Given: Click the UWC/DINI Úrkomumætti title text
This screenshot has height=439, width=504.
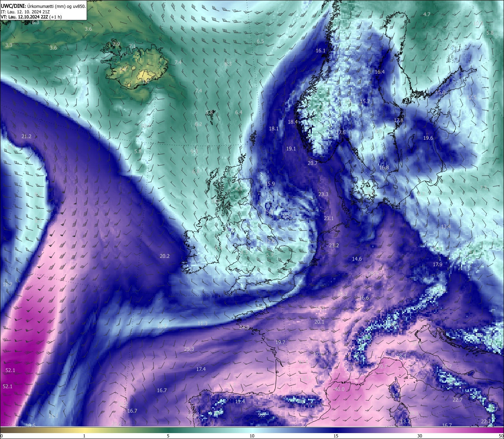Looking at the screenshot, I should tap(43, 6).
